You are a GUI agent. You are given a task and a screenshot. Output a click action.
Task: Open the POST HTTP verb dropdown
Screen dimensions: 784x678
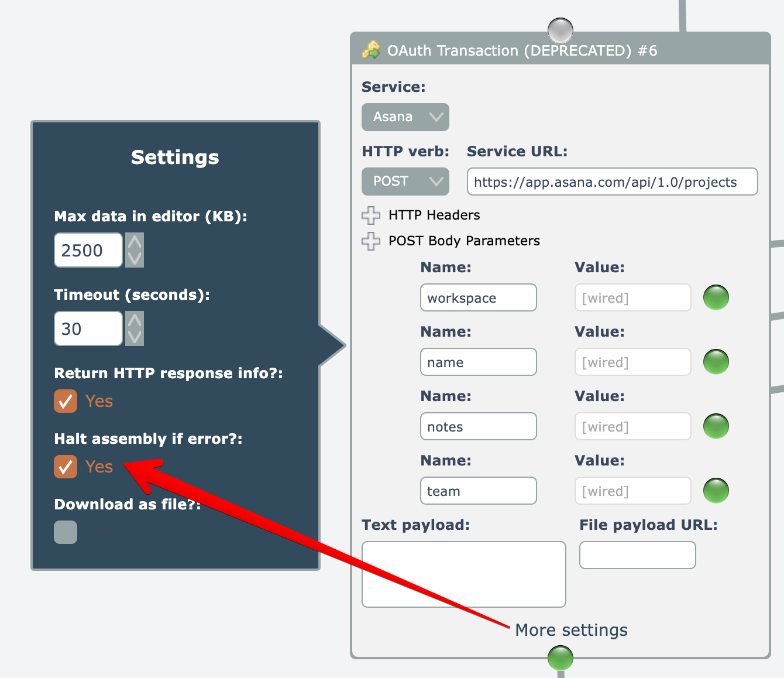coord(405,182)
